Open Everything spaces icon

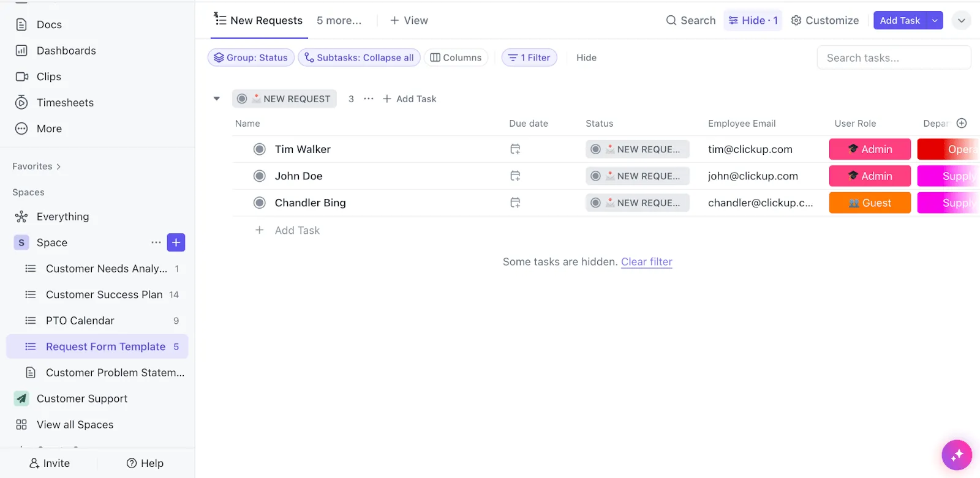(x=21, y=217)
